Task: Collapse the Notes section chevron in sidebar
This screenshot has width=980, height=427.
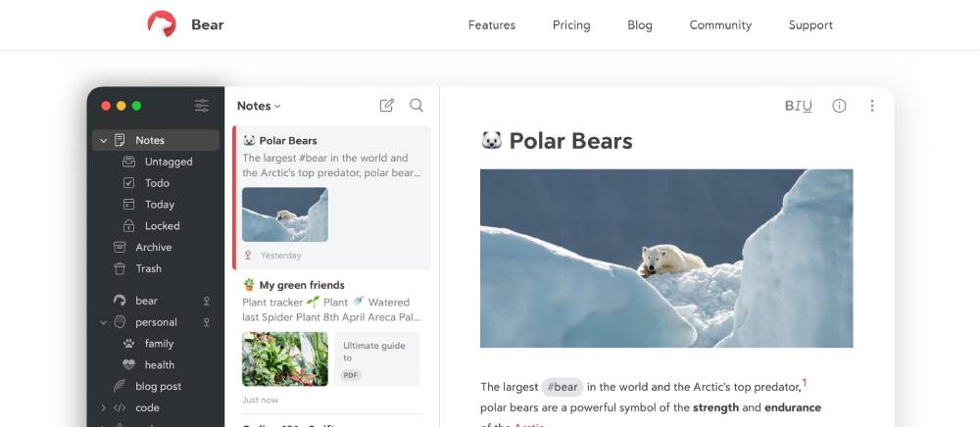Action: click(103, 141)
